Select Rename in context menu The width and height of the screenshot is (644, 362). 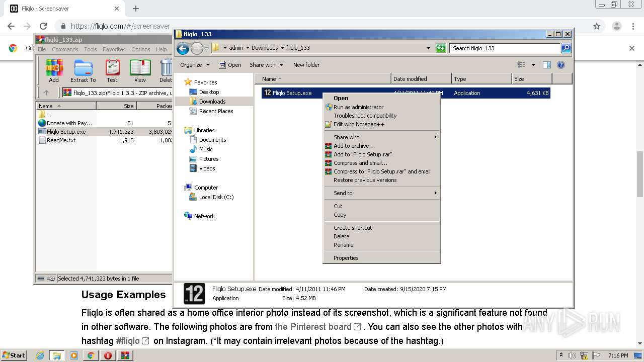[x=382, y=245]
